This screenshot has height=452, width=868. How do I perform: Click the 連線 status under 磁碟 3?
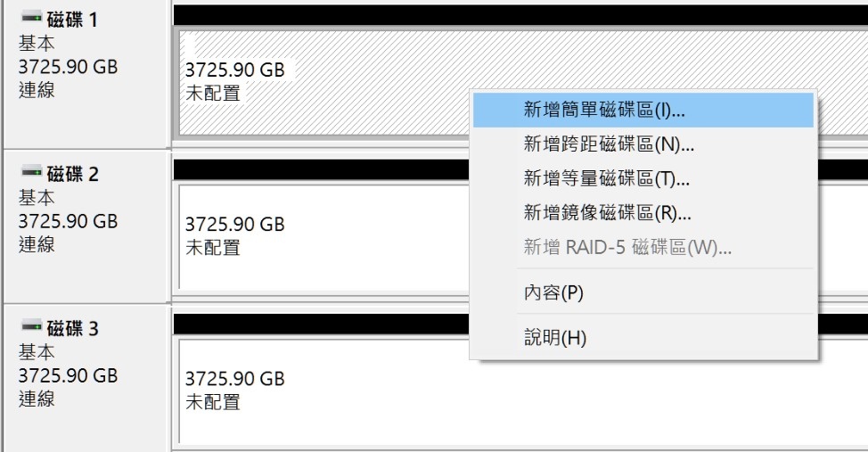[x=37, y=399]
